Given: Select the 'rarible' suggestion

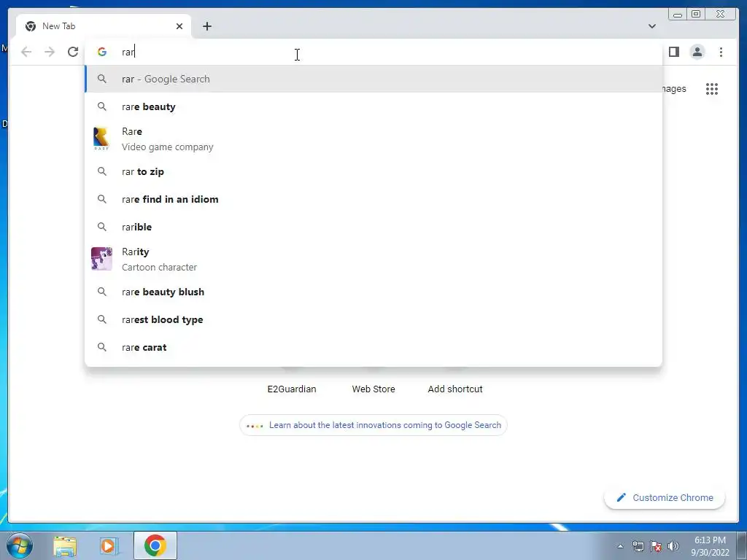Looking at the screenshot, I should tap(373, 227).
